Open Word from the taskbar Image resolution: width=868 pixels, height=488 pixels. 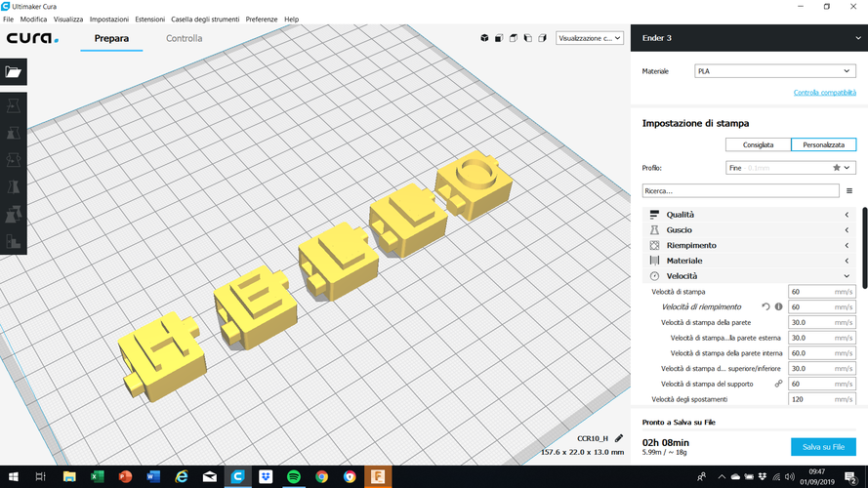(x=153, y=476)
